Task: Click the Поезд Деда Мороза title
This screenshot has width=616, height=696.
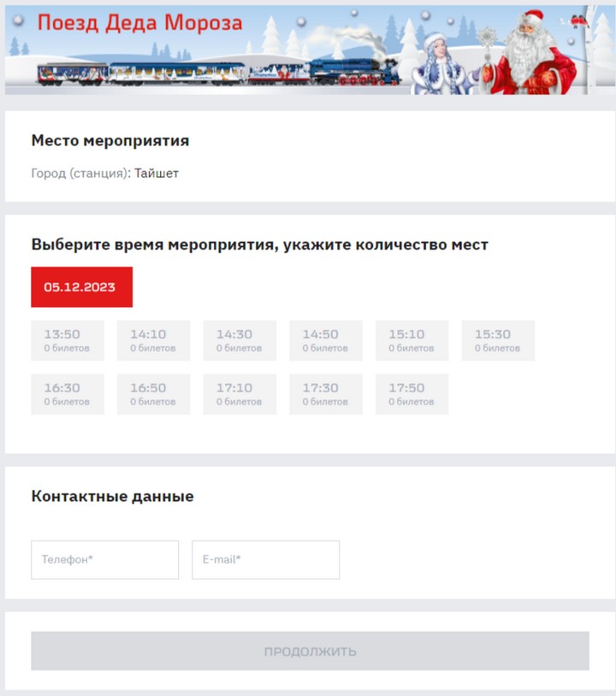Action: pos(140,23)
